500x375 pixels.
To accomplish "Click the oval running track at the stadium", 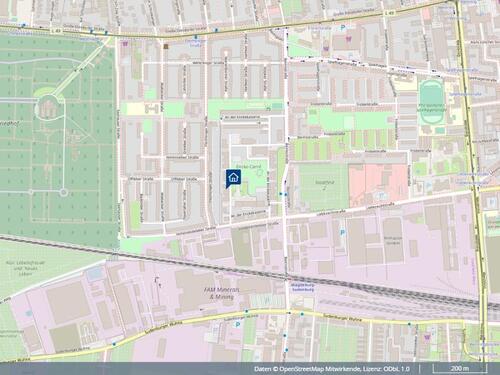I will tap(432, 101).
